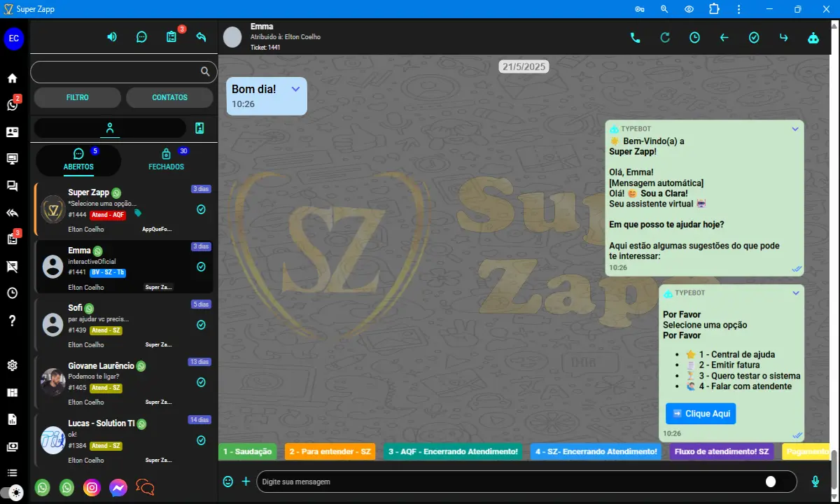Click the sound volume icon

[112, 36]
